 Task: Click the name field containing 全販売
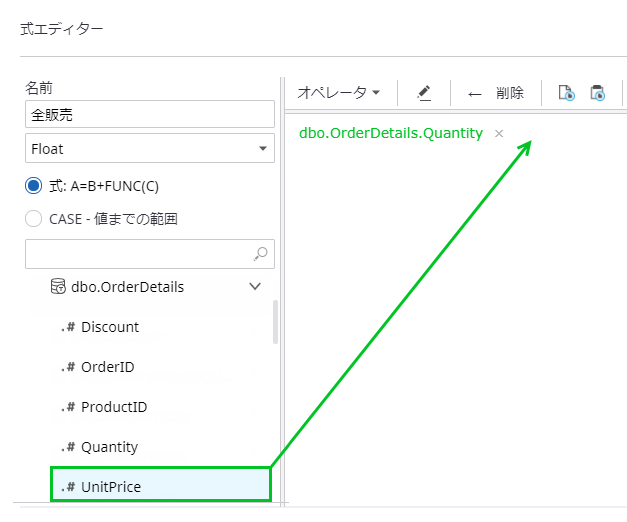coord(149,115)
